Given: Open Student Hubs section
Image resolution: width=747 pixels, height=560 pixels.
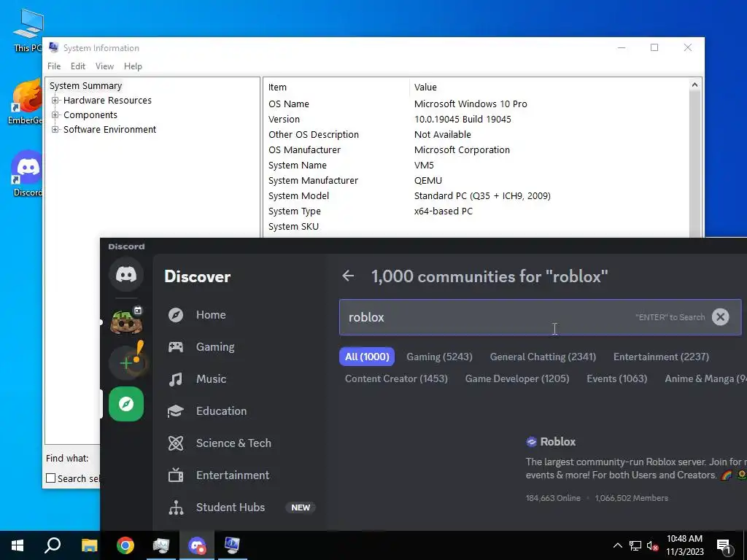Looking at the screenshot, I should pyautogui.click(x=230, y=507).
